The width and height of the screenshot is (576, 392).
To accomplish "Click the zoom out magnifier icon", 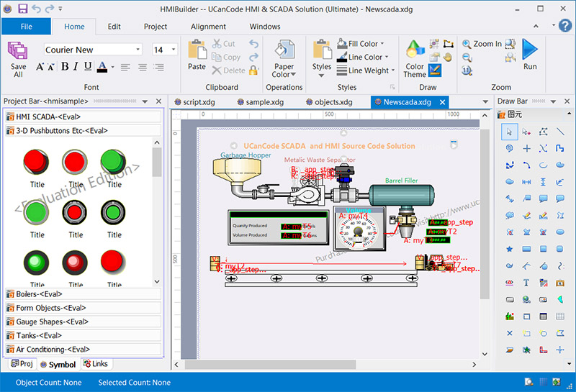I will point(467,58).
